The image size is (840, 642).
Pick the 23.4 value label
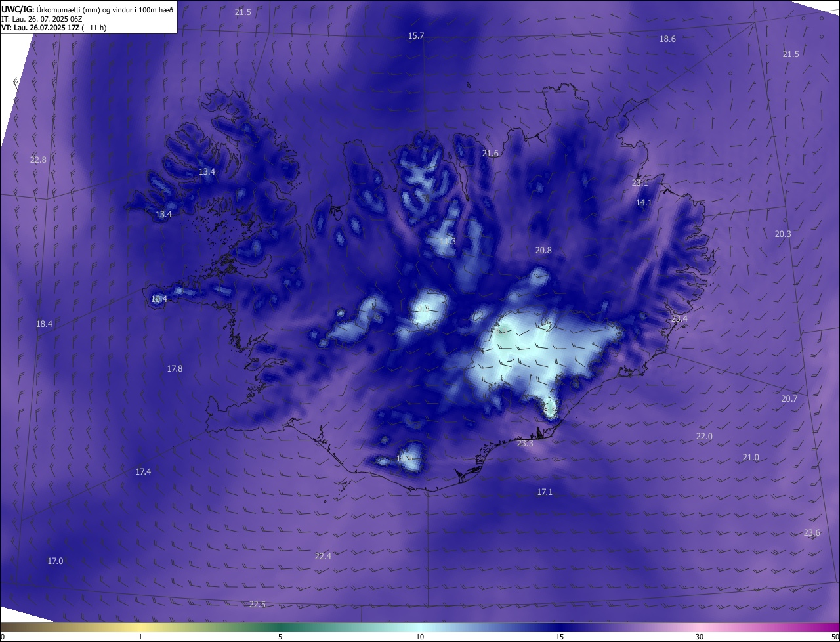[679, 319]
